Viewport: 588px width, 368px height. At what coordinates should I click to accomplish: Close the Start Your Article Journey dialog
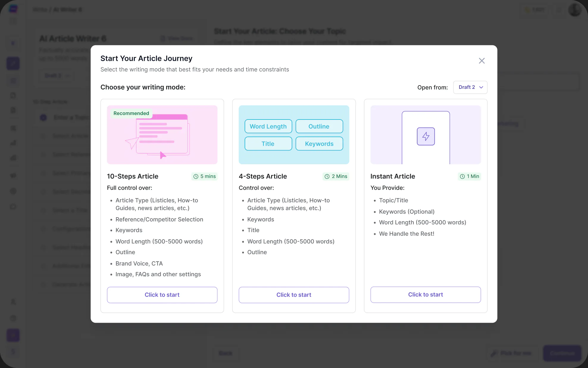481,61
